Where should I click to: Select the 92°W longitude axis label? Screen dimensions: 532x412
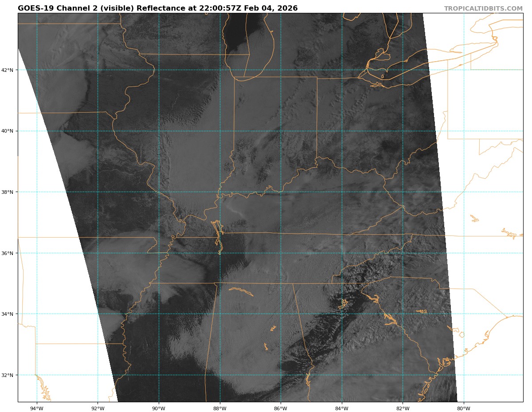98,408
